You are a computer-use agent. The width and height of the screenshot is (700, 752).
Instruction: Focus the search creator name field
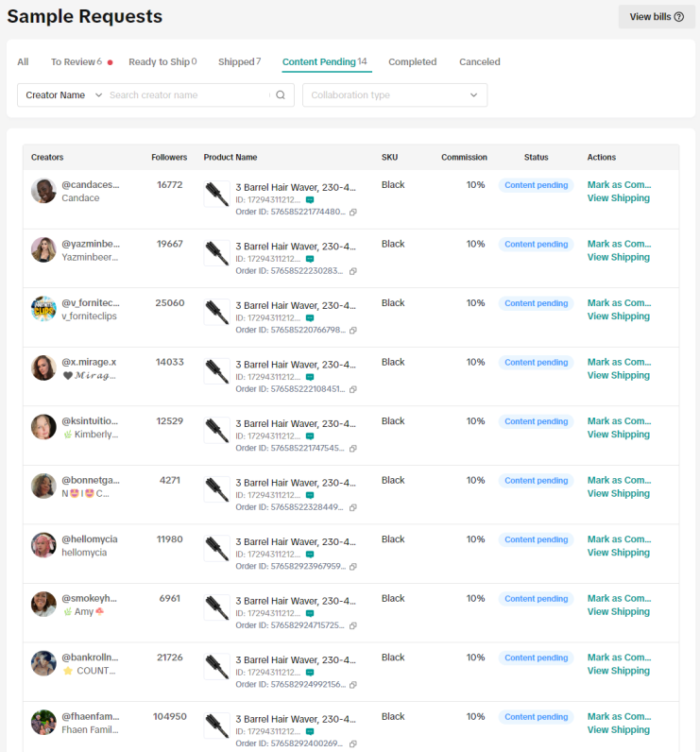tap(187, 95)
